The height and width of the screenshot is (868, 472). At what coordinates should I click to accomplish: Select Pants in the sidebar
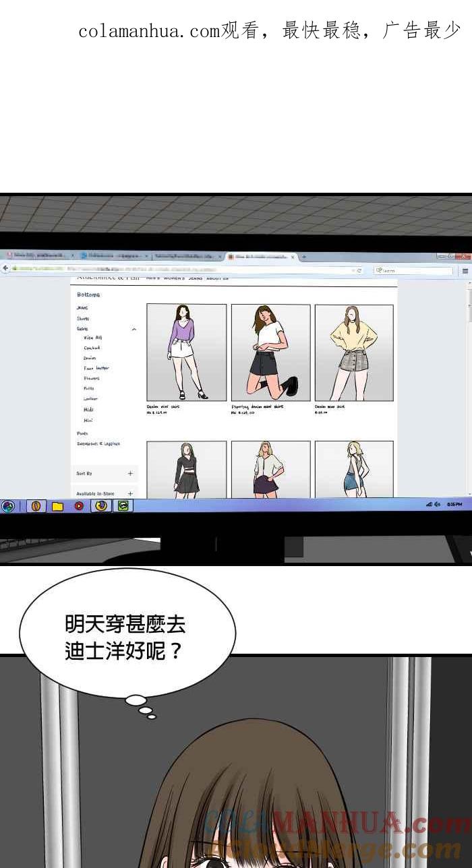click(82, 433)
